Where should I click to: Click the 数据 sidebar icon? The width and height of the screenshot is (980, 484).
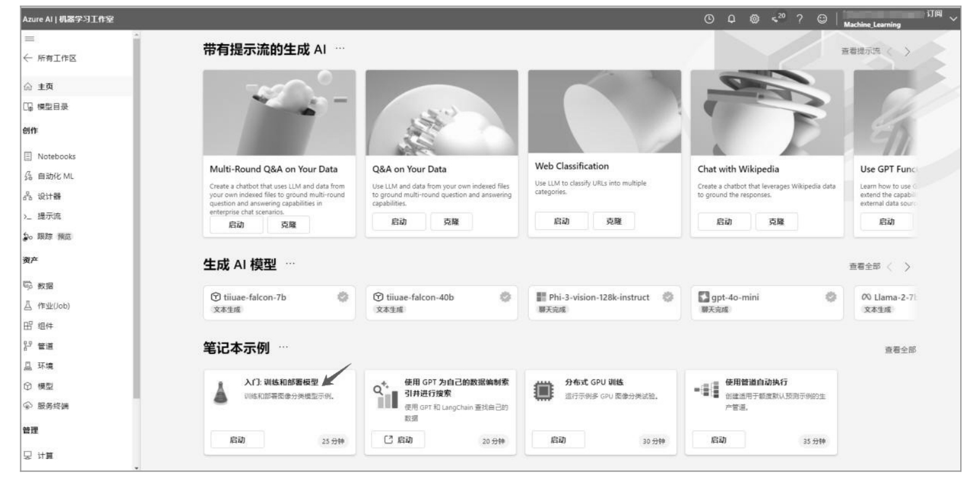click(x=28, y=285)
